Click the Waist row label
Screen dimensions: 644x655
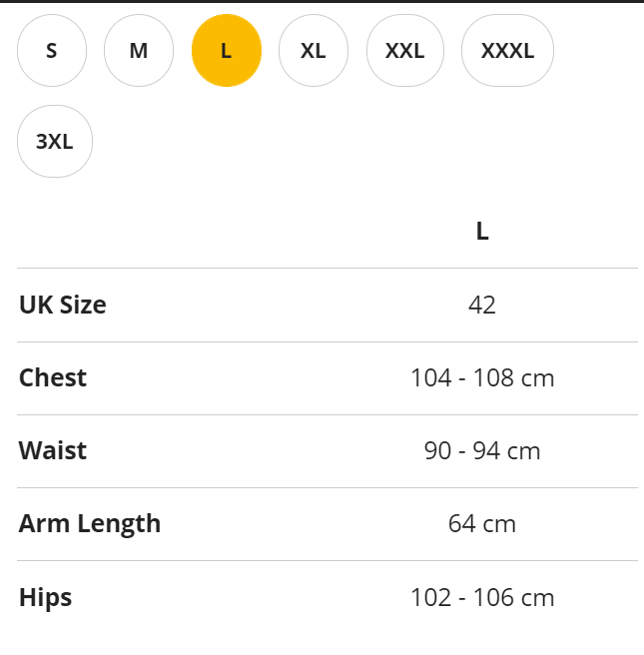[53, 450]
